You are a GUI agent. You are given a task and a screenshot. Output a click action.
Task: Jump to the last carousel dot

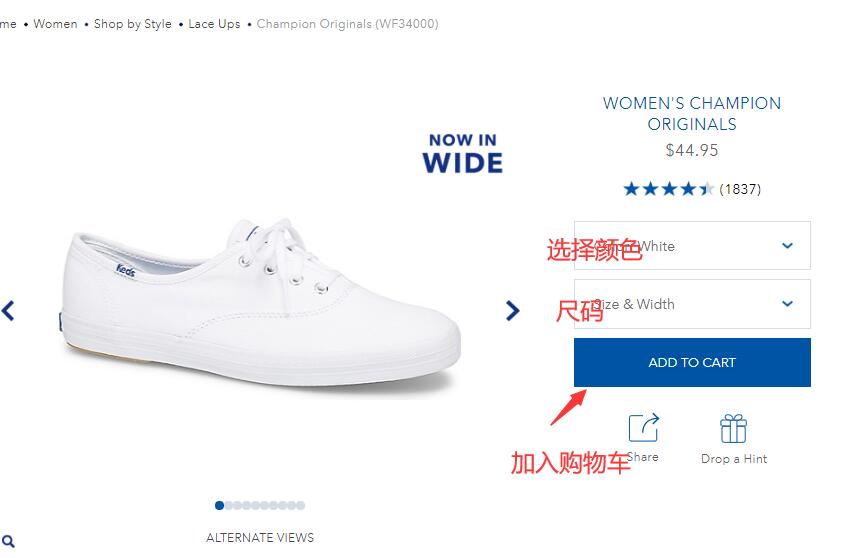pyautogui.click(x=301, y=506)
